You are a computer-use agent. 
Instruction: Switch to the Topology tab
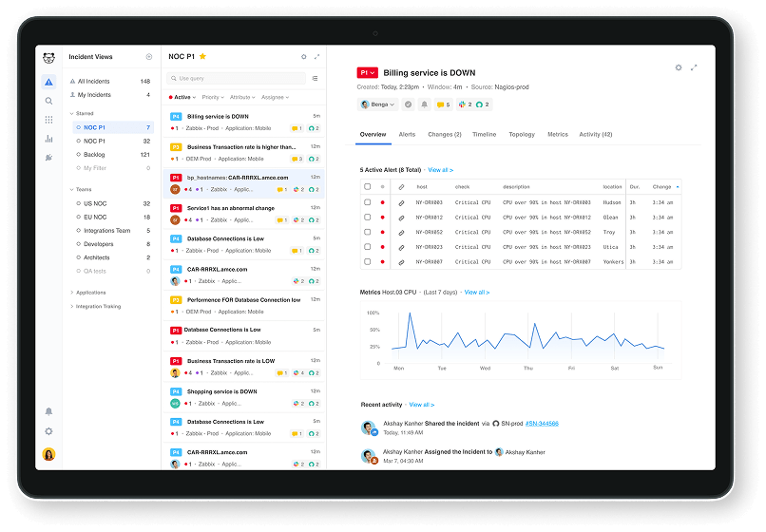pos(522,134)
